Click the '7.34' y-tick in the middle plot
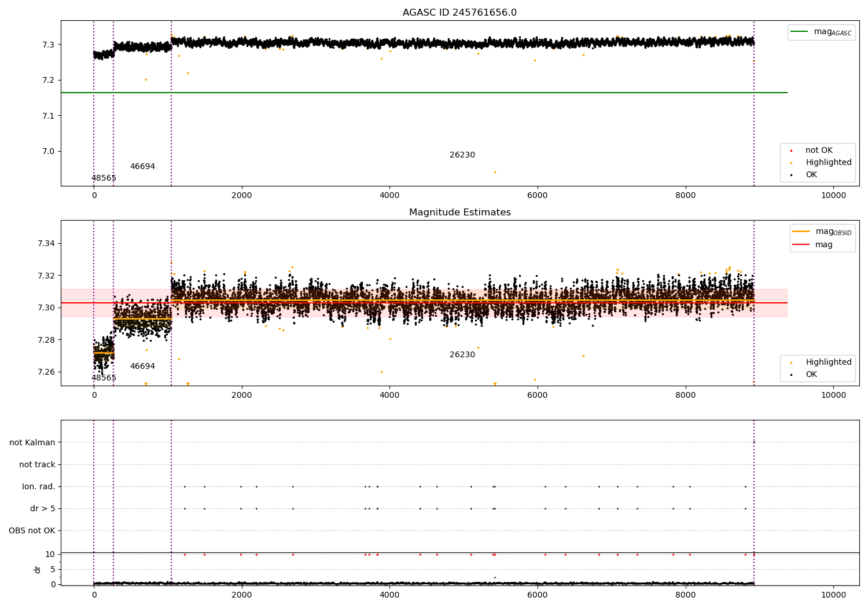The width and height of the screenshot is (868, 608). [46, 243]
